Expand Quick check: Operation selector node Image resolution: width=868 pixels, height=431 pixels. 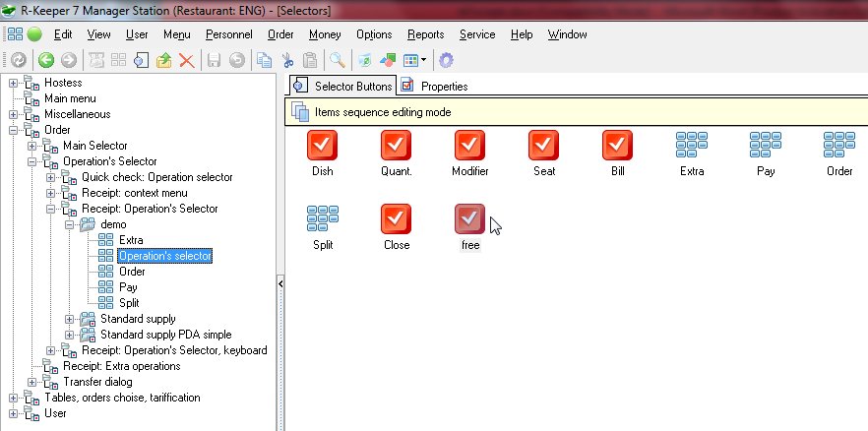[x=50, y=177]
